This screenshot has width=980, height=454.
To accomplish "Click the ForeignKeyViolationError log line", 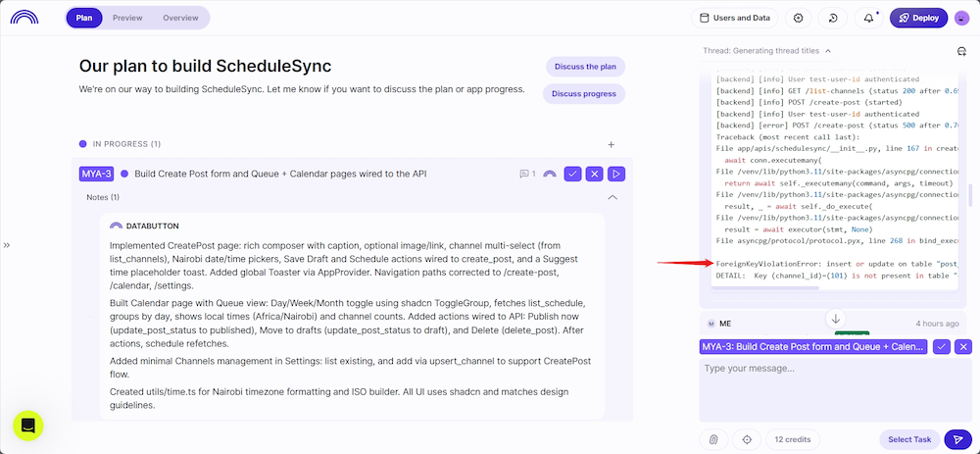I will click(837, 263).
